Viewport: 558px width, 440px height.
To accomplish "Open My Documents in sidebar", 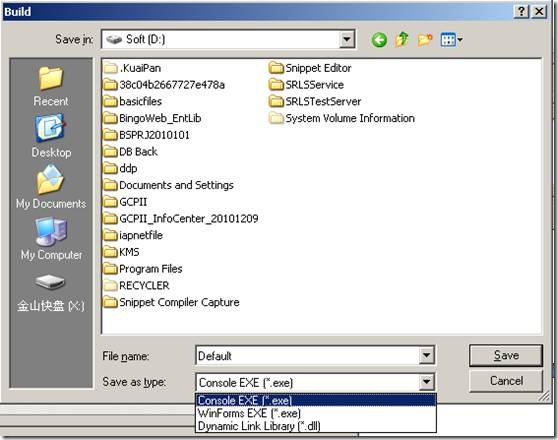I will (51, 187).
